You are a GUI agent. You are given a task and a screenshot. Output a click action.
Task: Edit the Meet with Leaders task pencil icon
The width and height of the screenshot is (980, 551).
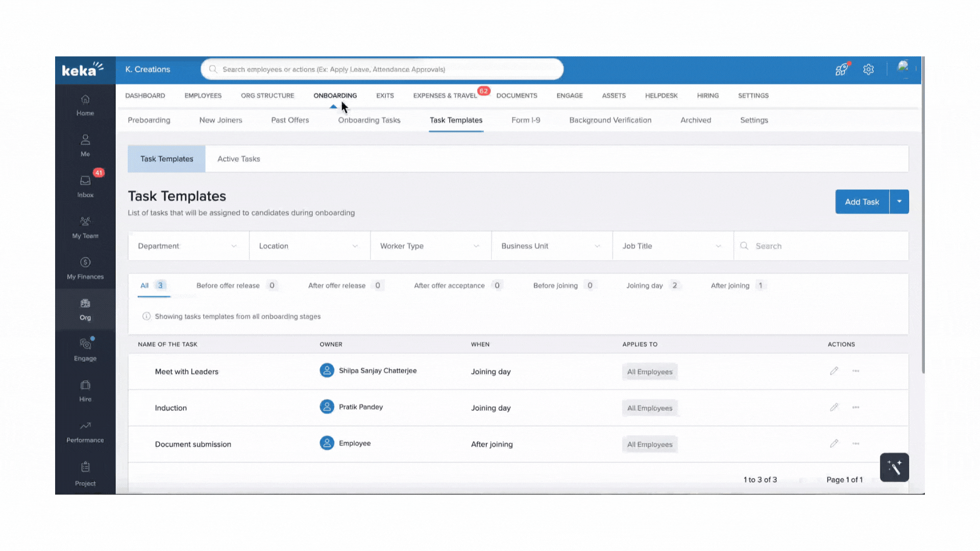pyautogui.click(x=834, y=371)
